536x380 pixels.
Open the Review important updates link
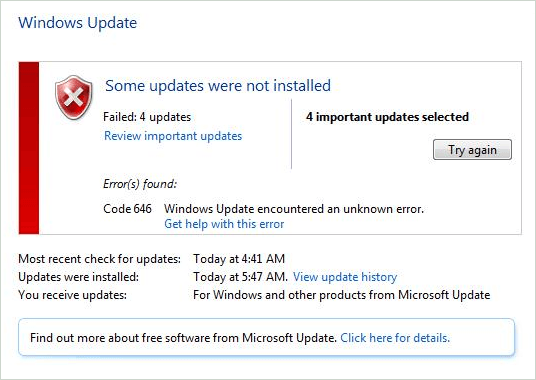(x=173, y=136)
